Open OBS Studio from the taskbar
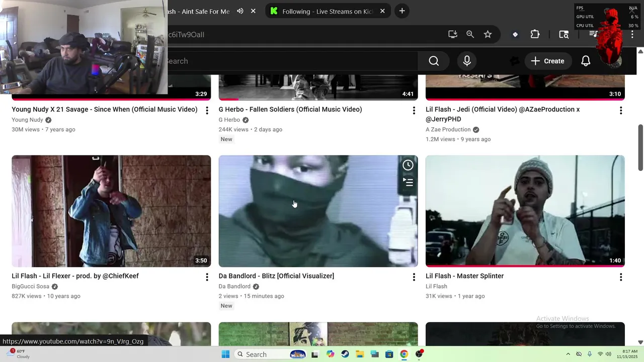 point(419,354)
